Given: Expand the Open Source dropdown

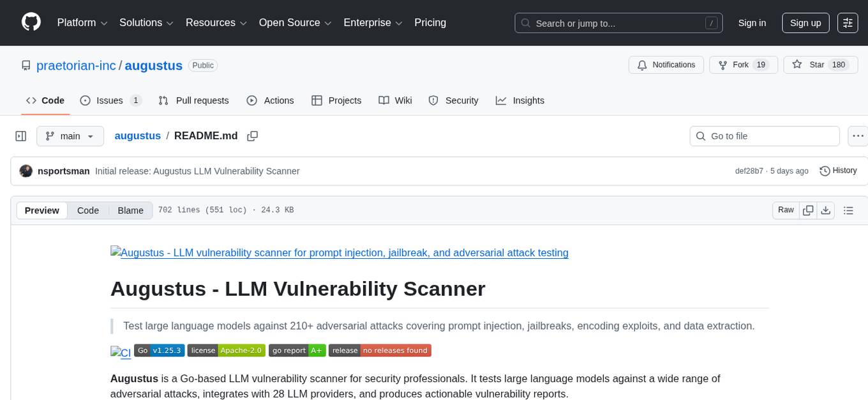Looking at the screenshot, I should (295, 23).
